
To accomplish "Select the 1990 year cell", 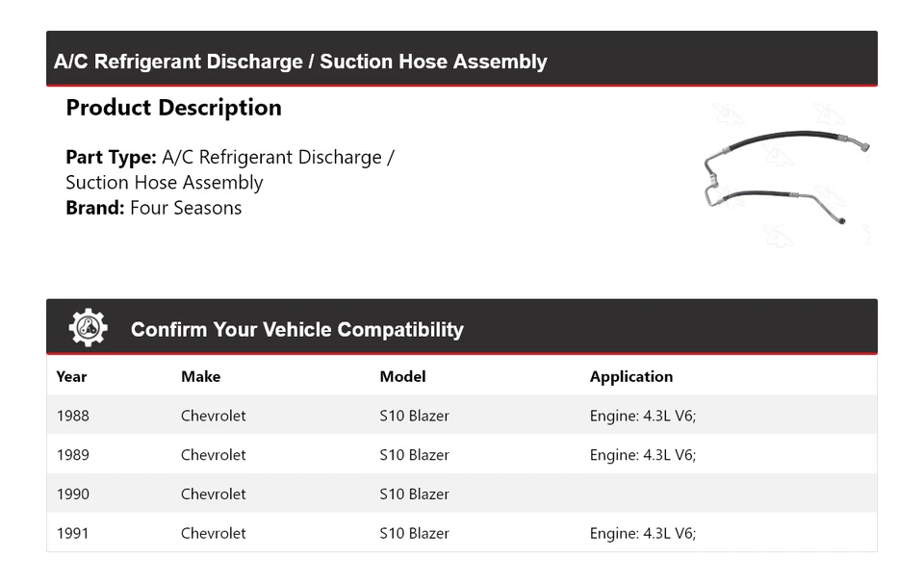I will (72, 494).
